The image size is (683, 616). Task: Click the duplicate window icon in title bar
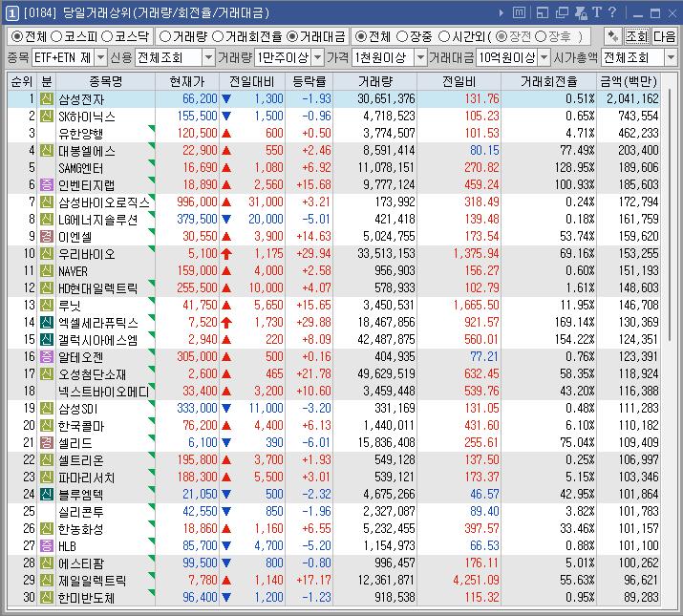(562, 13)
